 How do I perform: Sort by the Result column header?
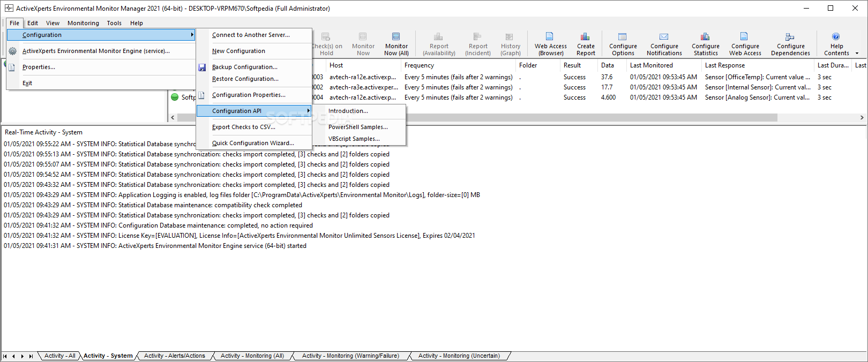coord(579,65)
